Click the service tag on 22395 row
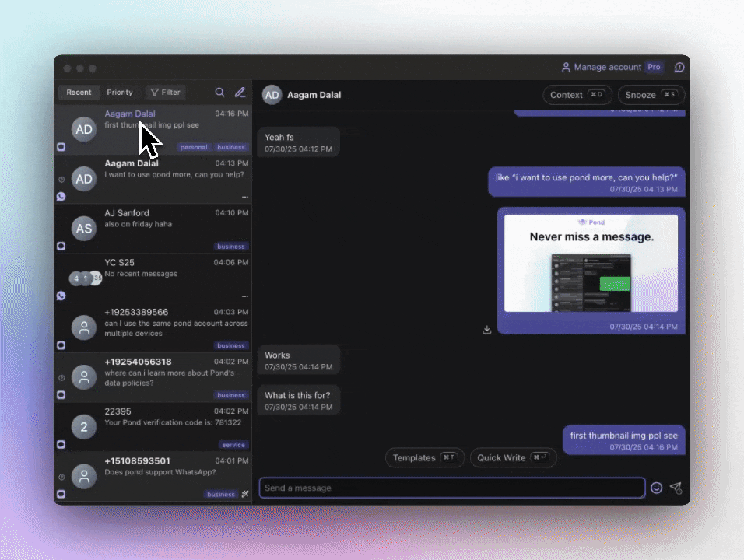Image resolution: width=744 pixels, height=560 pixels. pyautogui.click(x=233, y=445)
